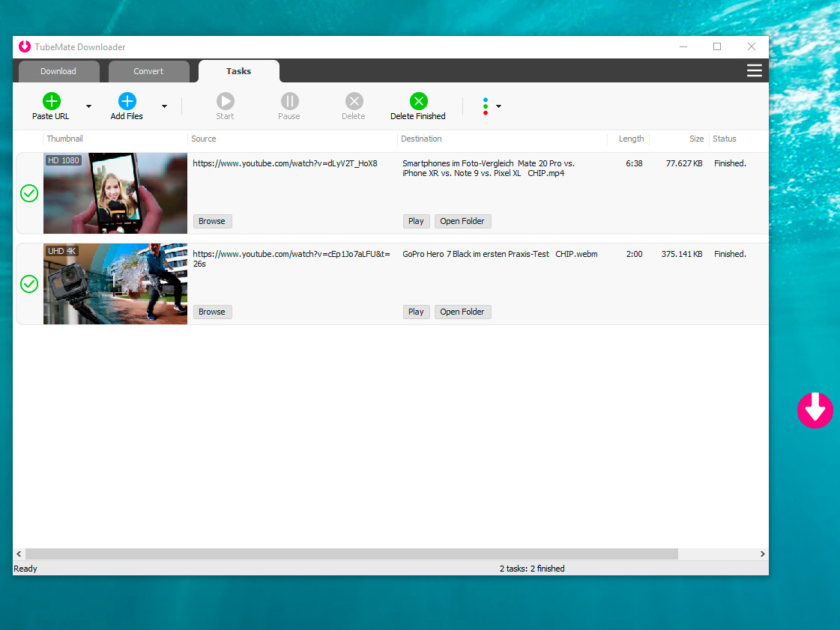Expand the dropdown next to Paste URL
The image size is (840, 630).
[88, 106]
